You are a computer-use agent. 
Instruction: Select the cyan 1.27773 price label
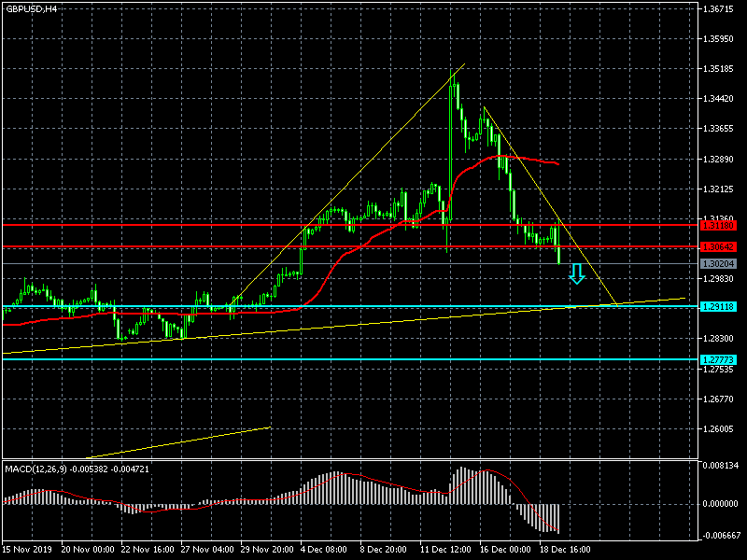point(718,359)
